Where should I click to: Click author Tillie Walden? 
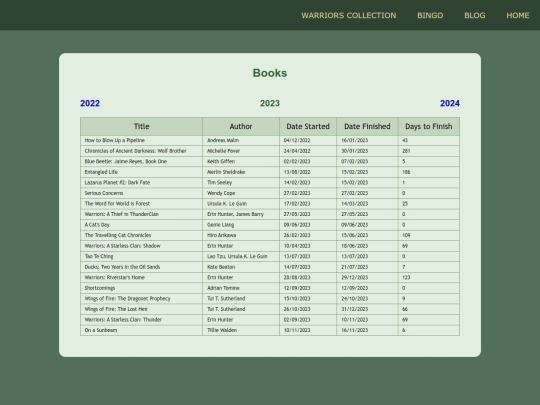(x=222, y=330)
